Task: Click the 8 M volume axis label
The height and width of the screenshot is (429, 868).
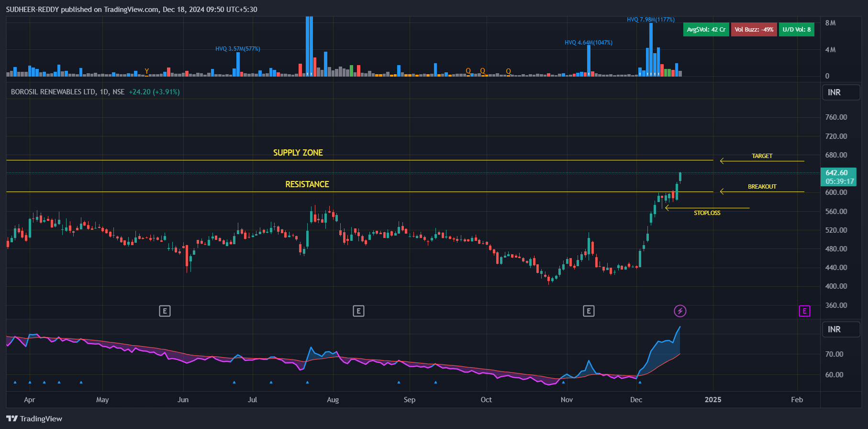Action: 830,23
